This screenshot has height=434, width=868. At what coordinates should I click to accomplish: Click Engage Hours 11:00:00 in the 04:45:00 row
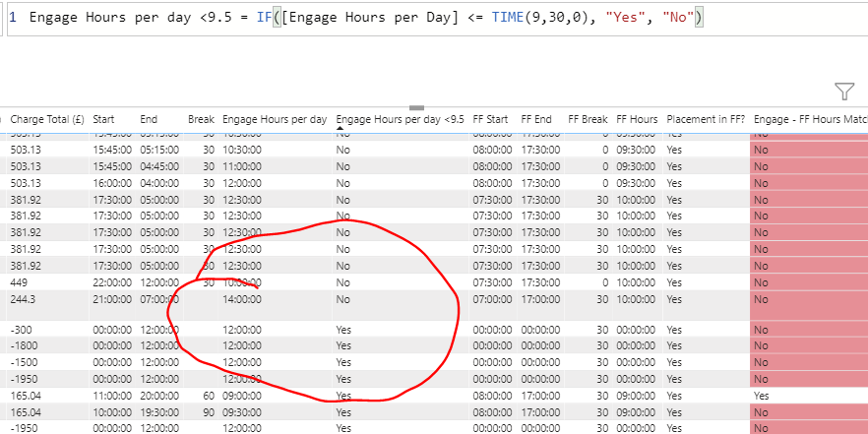242,166
